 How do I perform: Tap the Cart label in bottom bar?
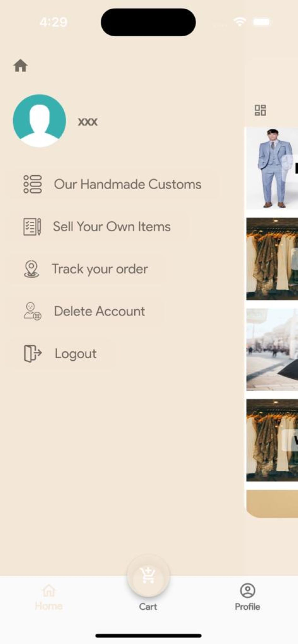coord(148,606)
